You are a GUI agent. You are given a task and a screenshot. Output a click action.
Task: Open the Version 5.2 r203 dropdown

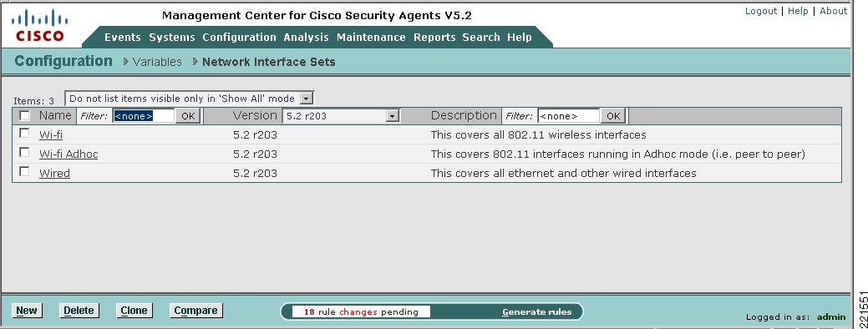click(341, 116)
